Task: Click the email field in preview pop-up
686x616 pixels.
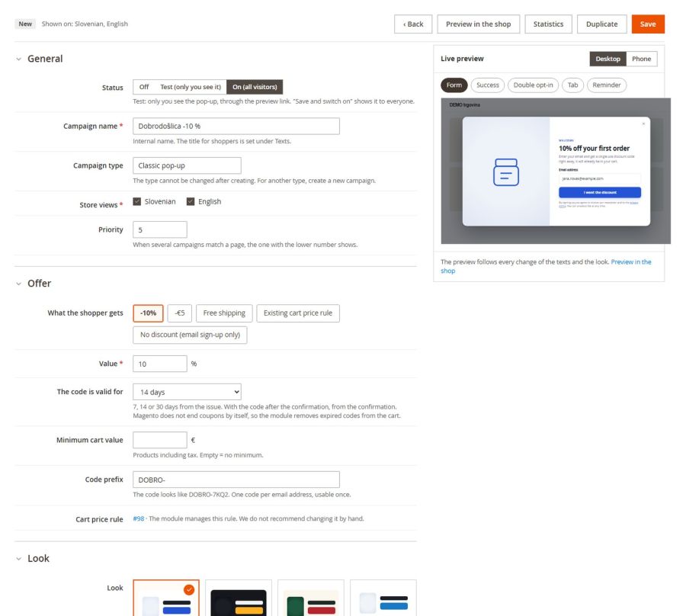Action: tap(600, 178)
